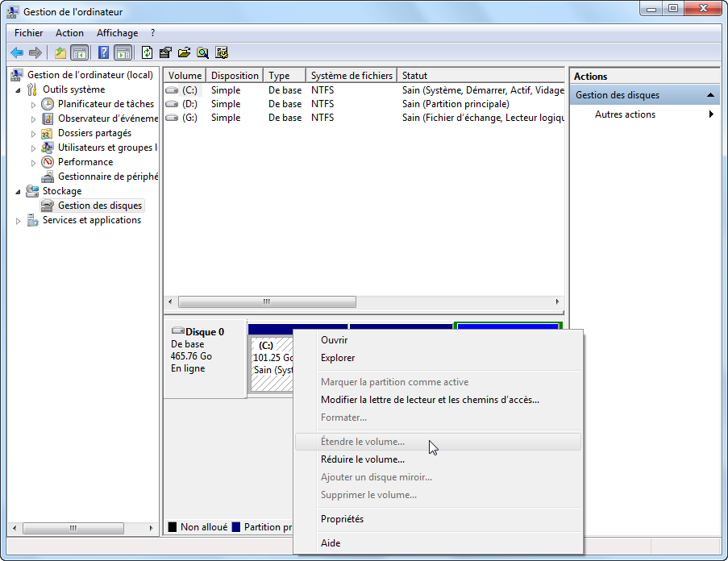Click the Back arrow toolbar icon
Viewport: 728px width, 561px height.
click(17, 53)
